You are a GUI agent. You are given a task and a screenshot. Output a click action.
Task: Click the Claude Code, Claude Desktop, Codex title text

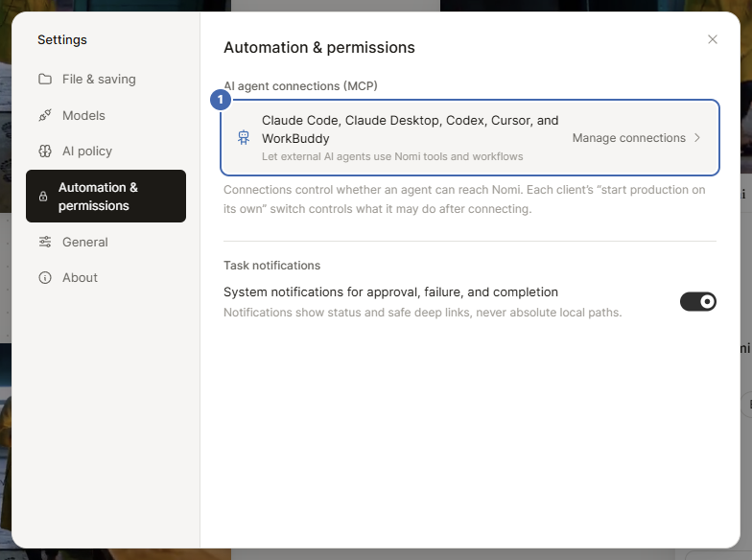pos(411,129)
